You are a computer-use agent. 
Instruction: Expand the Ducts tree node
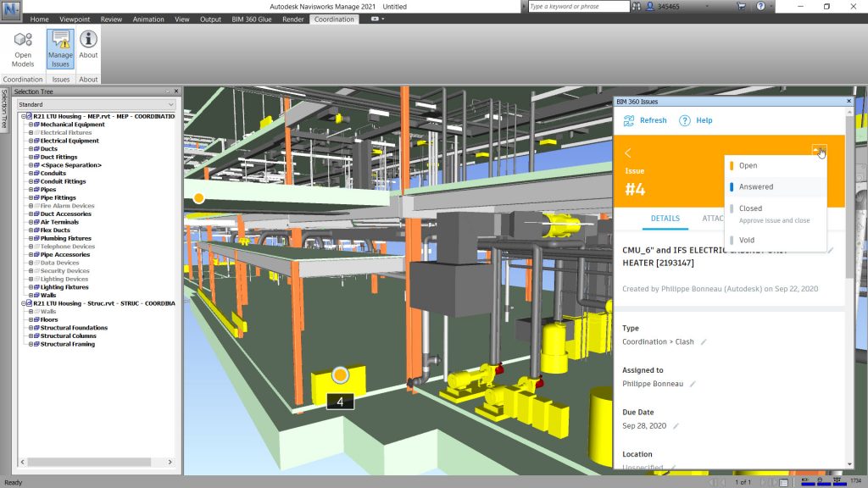(x=31, y=149)
